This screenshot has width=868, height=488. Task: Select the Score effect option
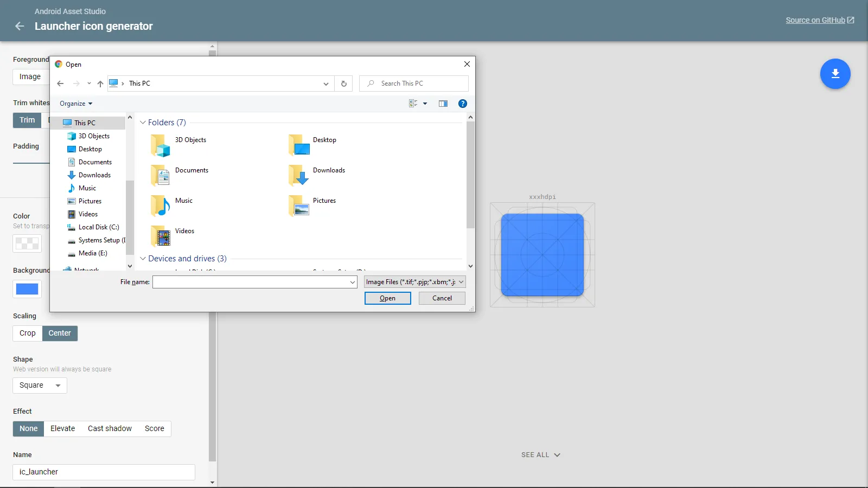click(x=154, y=428)
